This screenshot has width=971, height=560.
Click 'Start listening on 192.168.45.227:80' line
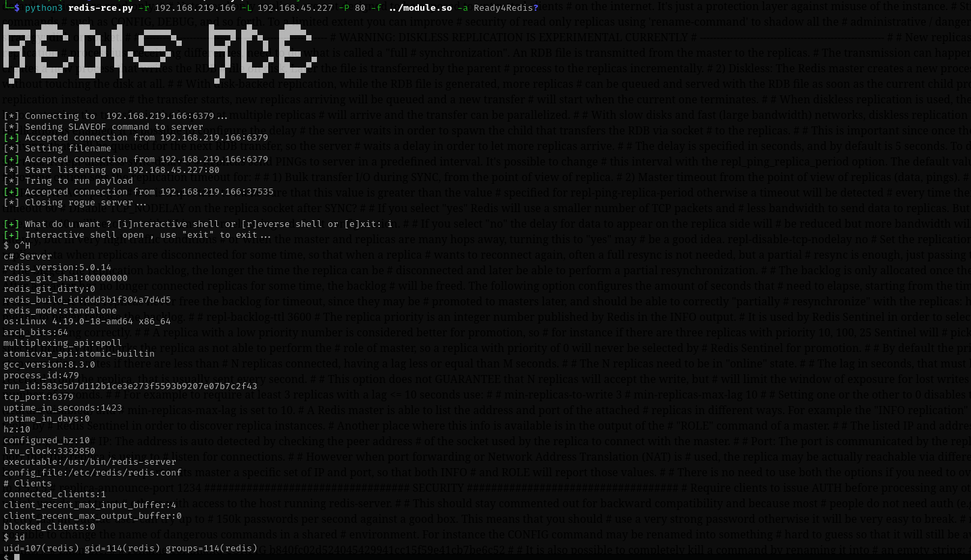(111, 170)
